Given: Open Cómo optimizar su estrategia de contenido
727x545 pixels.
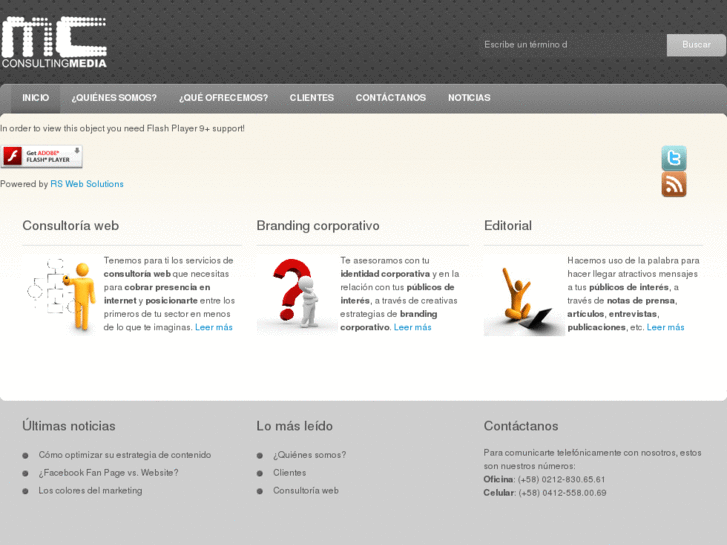Looking at the screenshot, I should (x=125, y=455).
